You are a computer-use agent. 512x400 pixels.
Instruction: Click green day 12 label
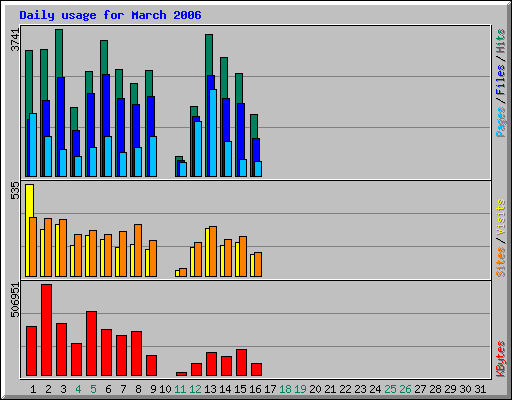tap(195, 389)
